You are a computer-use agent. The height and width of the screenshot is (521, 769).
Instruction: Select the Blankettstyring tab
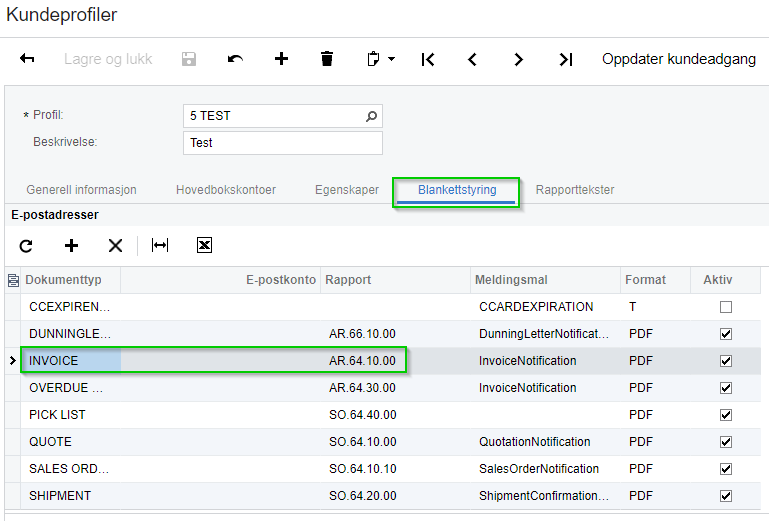(x=457, y=190)
